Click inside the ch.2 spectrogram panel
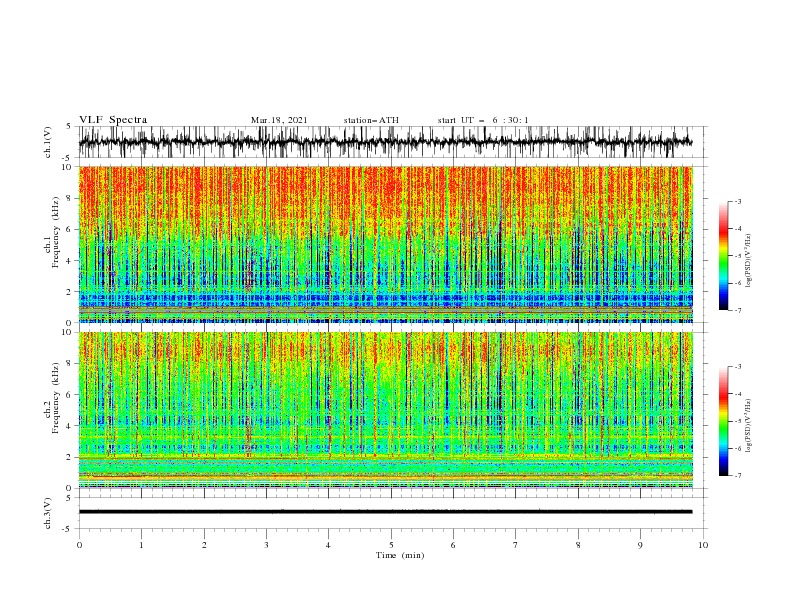The width and height of the screenshot is (792, 612). coord(385,410)
